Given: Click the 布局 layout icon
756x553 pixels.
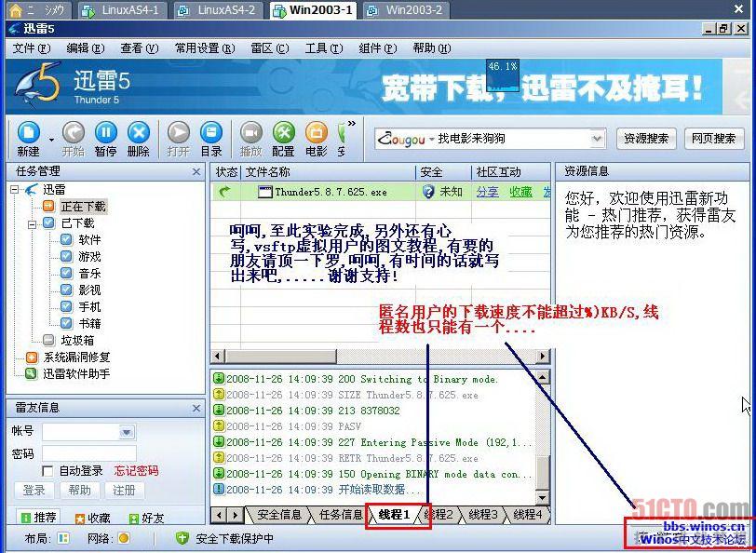Looking at the screenshot, I should coord(63,538).
